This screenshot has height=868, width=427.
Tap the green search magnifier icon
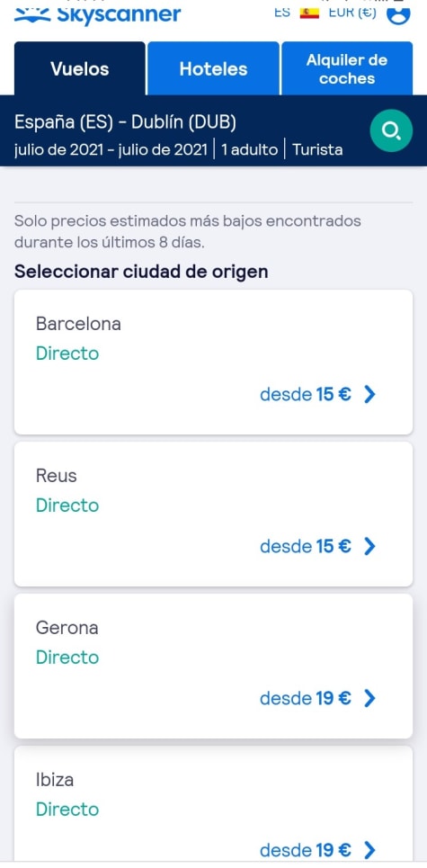(x=391, y=130)
